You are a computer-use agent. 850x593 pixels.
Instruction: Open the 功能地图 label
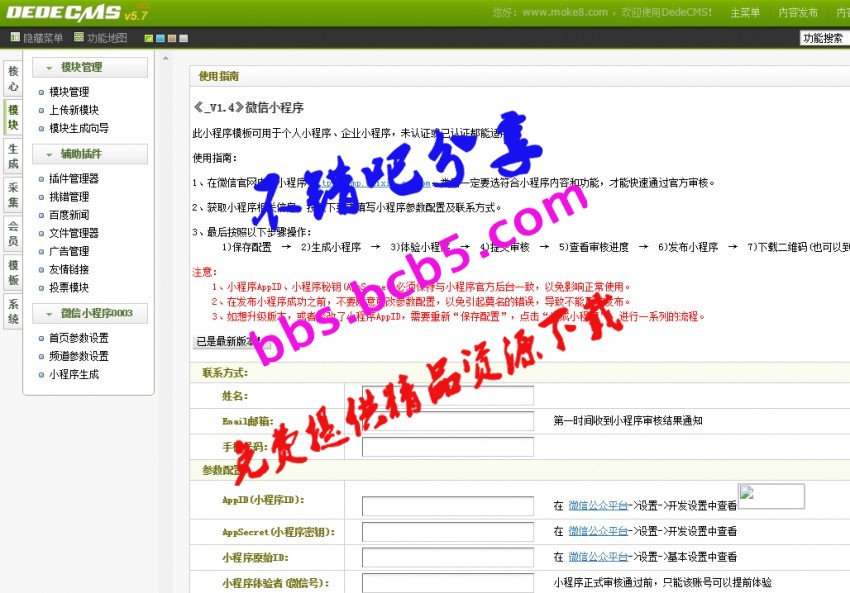(x=107, y=38)
